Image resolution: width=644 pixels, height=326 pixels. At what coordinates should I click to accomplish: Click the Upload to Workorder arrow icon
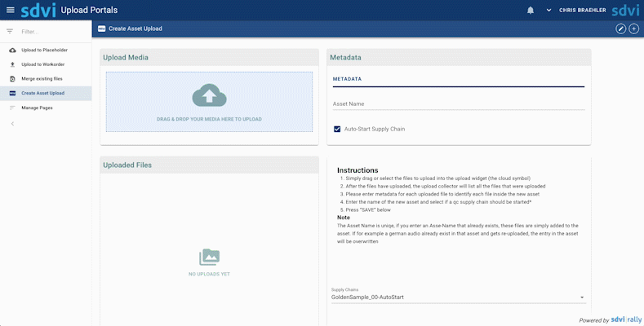click(x=12, y=64)
